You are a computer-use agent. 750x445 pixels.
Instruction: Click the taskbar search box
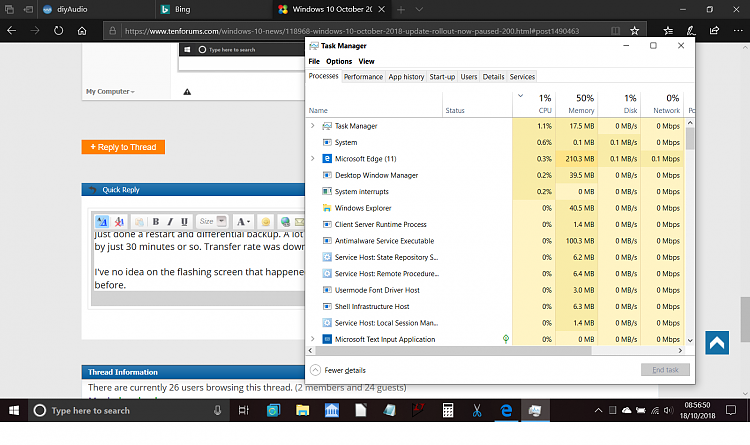pos(129,411)
